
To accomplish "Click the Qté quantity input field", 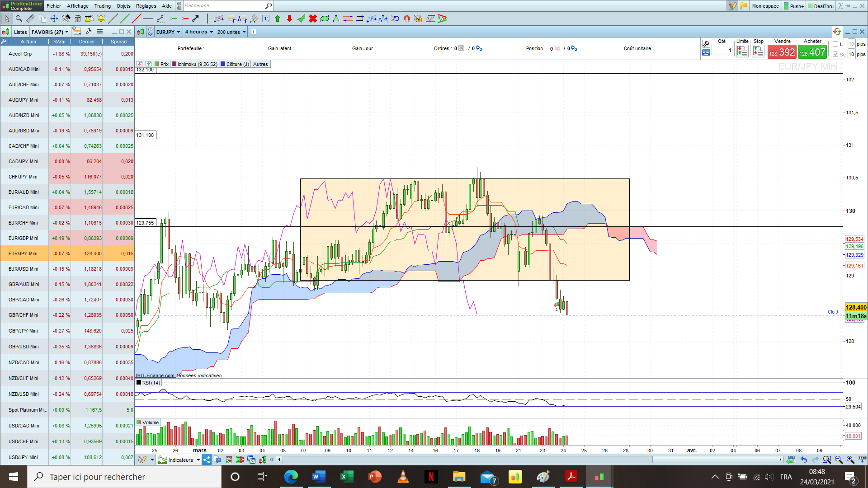I will pos(722,51).
